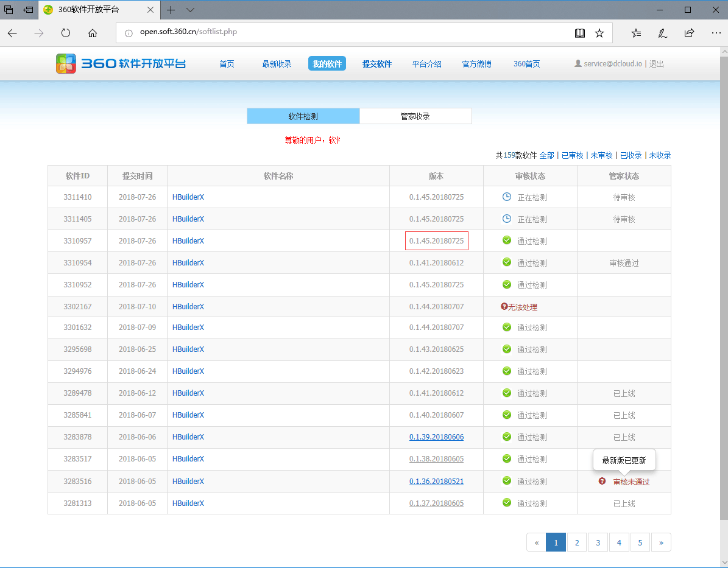728x568 pixels.
Task: Click the 审核通过 cell in row 3310954
Action: (624, 263)
